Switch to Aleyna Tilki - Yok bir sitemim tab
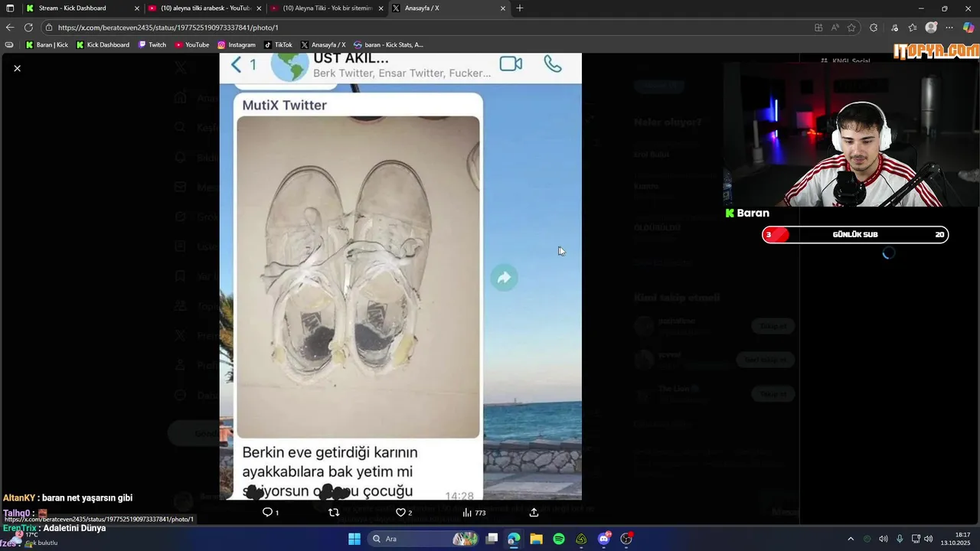The width and height of the screenshot is (980, 551). coord(327,8)
